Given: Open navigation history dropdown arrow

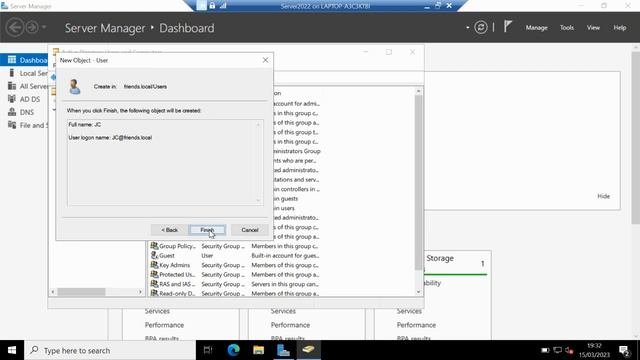Looking at the screenshot, I should point(44,27).
